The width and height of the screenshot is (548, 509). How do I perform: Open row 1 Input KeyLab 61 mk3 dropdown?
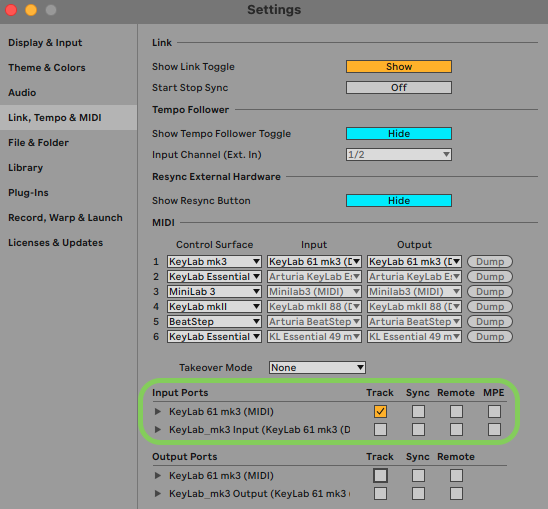[x=314, y=261]
